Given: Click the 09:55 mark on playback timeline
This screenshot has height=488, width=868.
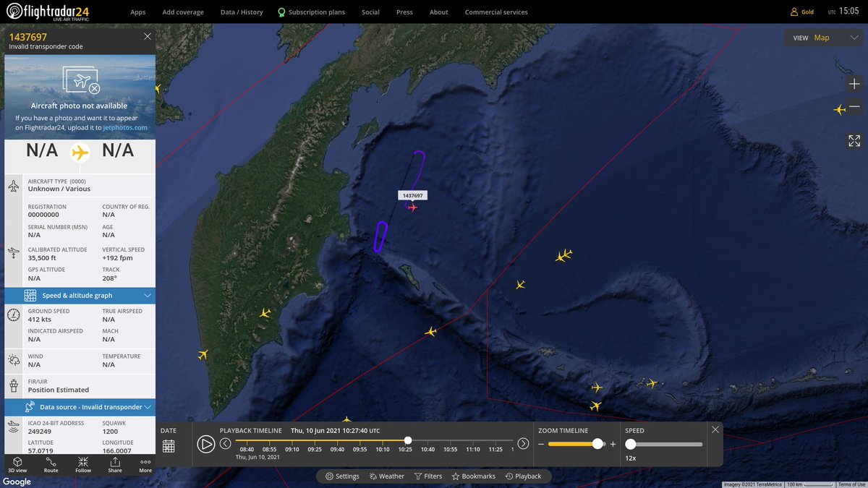Looking at the screenshot, I should click(359, 449).
